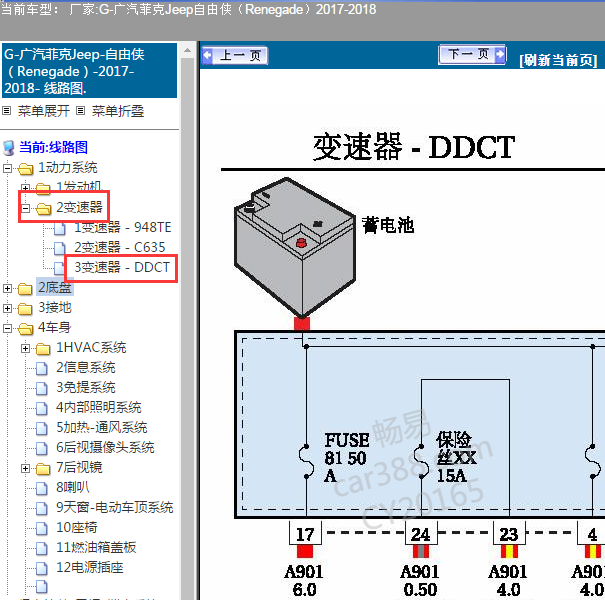
Task: Open the 2变速器 - C635 diagram
Action: coord(120,247)
